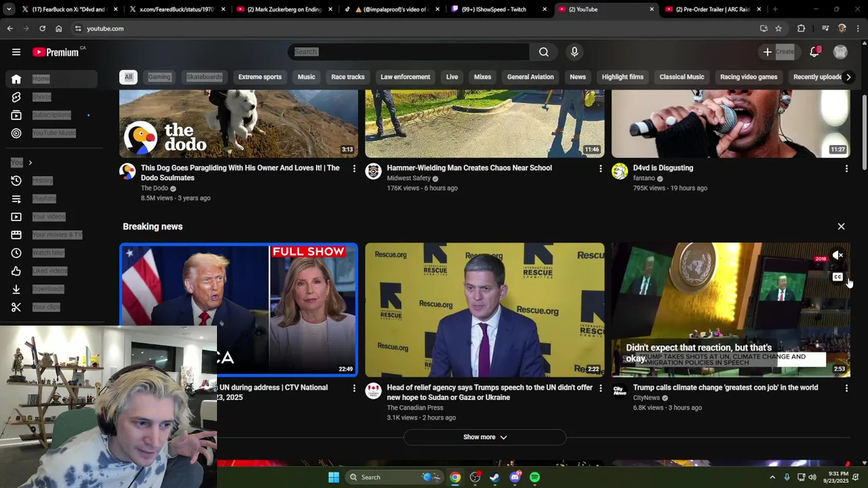Click The Dodo channel avatar

click(127, 171)
